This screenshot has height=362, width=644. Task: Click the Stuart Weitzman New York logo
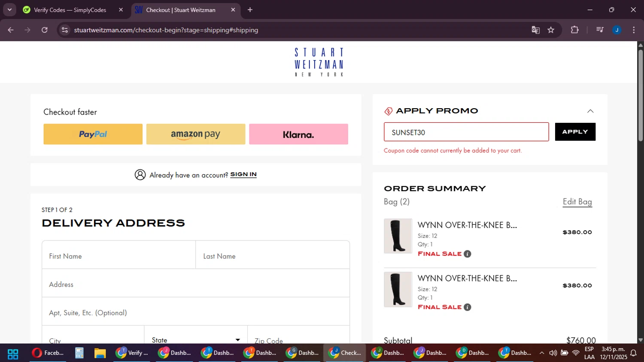tap(319, 62)
